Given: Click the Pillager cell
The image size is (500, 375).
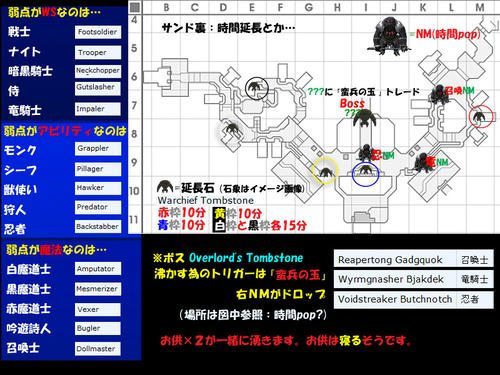Looking at the screenshot, I should coord(98,169).
